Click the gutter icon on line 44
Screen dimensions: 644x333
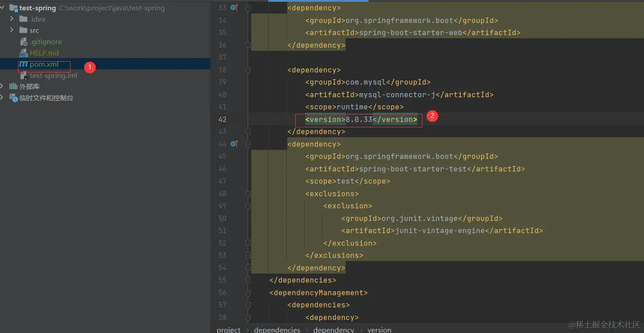(x=234, y=144)
